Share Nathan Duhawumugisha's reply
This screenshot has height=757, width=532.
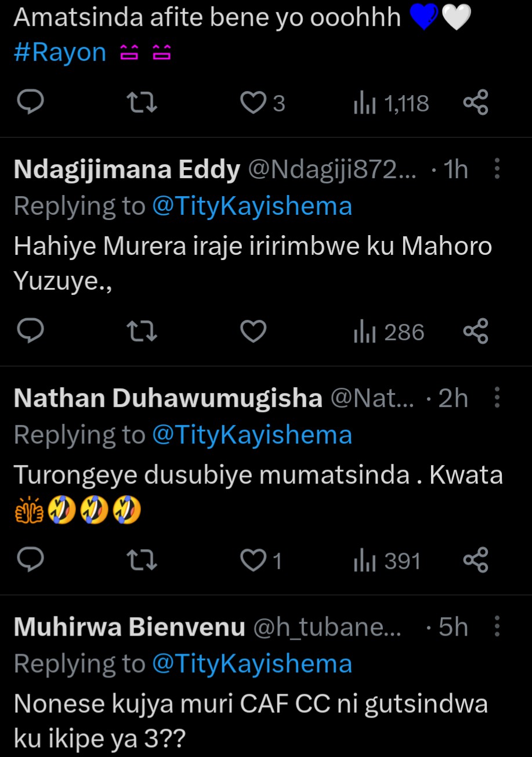click(x=476, y=561)
